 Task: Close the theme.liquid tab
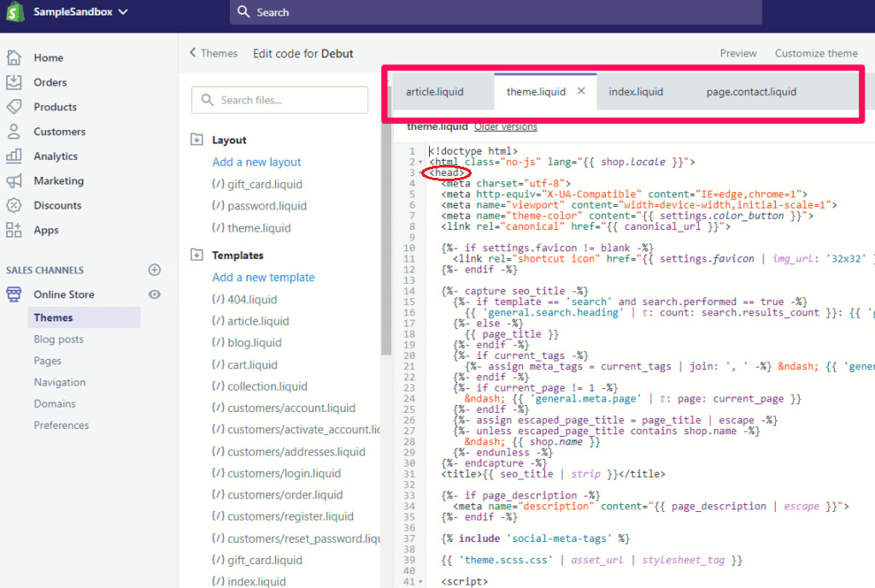tap(581, 91)
